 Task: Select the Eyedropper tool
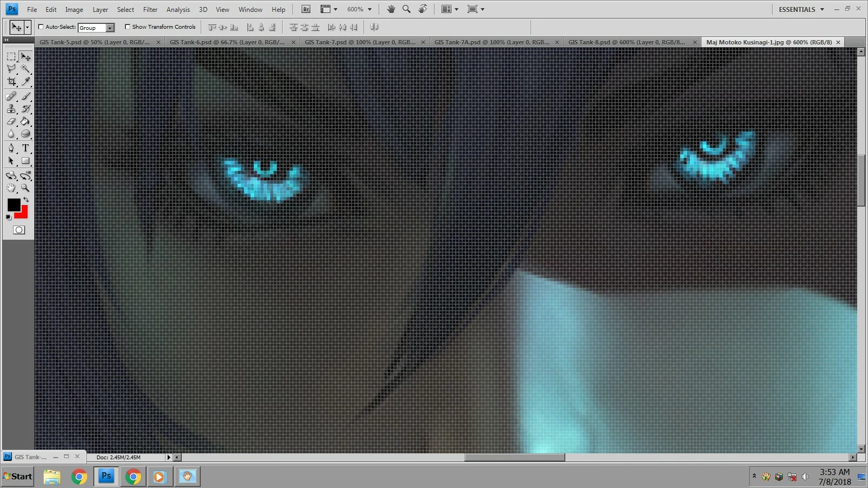[x=25, y=81]
